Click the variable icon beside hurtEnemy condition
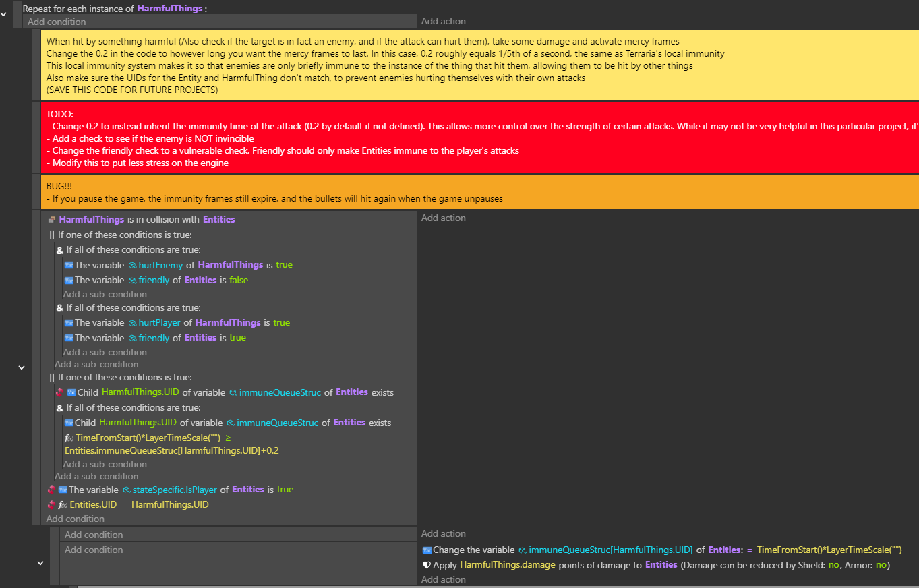Image resolution: width=919 pixels, height=588 pixels. click(68, 266)
